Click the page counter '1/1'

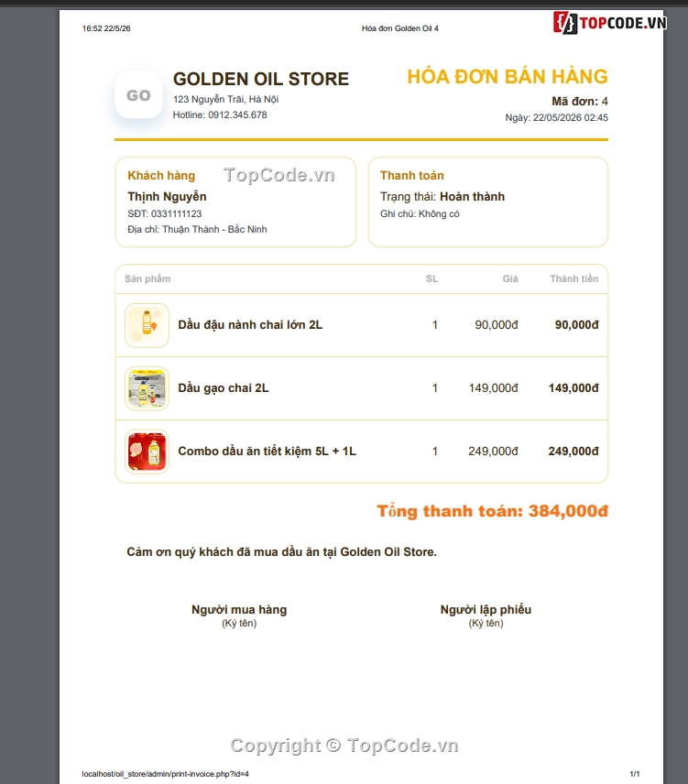[x=635, y=774]
